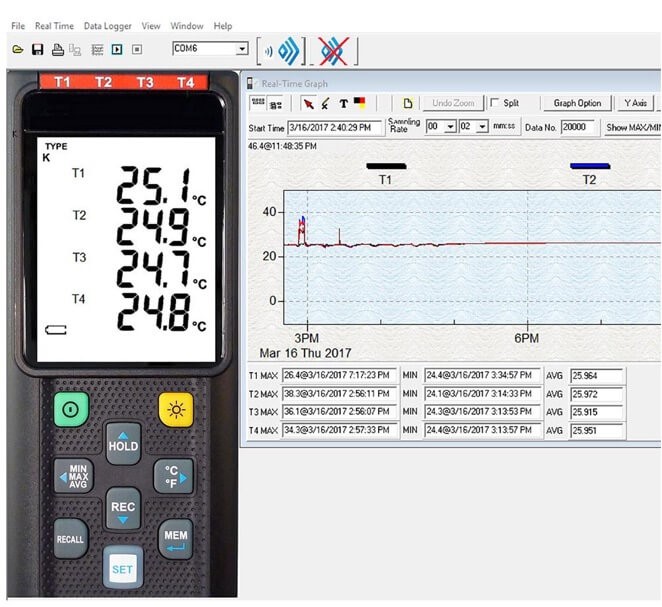Viewport: 662px width, 607px height.
Task: Select the second graph layout icon
Action: click(276, 104)
